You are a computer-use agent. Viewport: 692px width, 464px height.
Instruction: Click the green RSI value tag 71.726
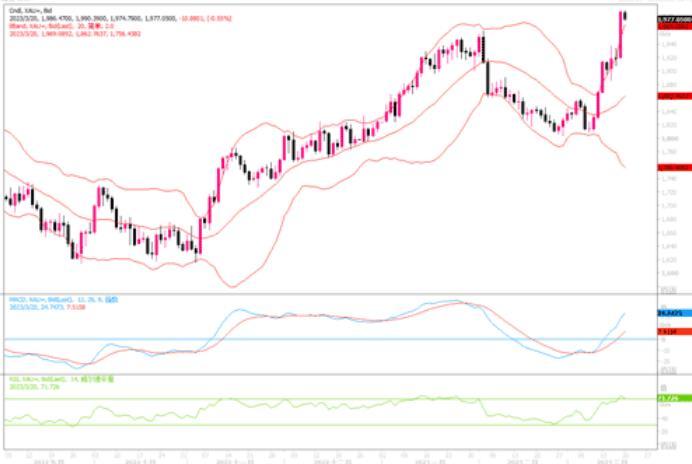673,397
